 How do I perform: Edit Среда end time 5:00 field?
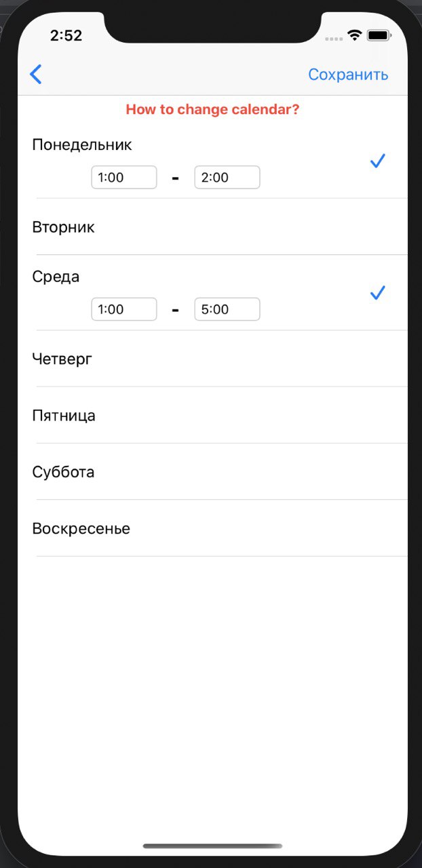227,309
